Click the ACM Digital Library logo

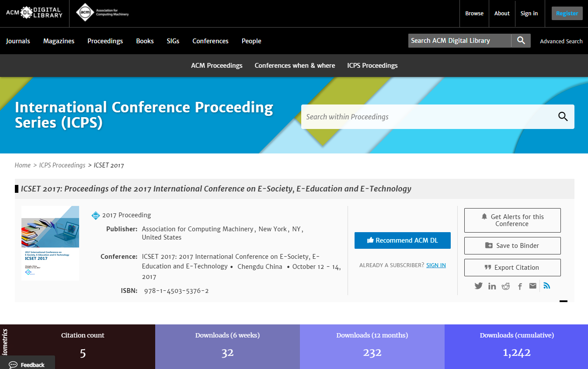pos(34,12)
